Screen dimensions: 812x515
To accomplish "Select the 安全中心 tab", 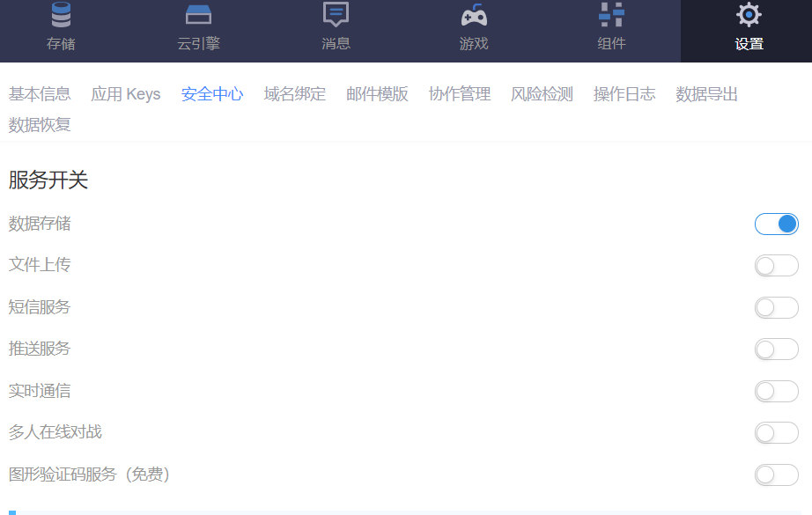I will (212, 94).
